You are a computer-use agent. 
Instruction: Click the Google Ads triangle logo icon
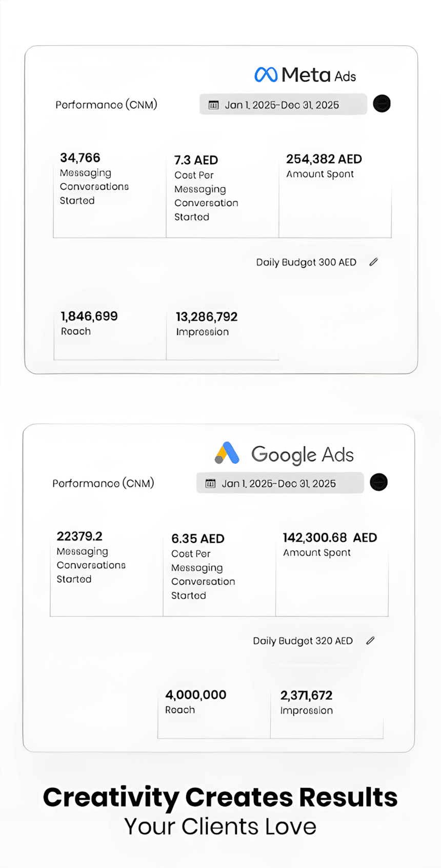[227, 453]
